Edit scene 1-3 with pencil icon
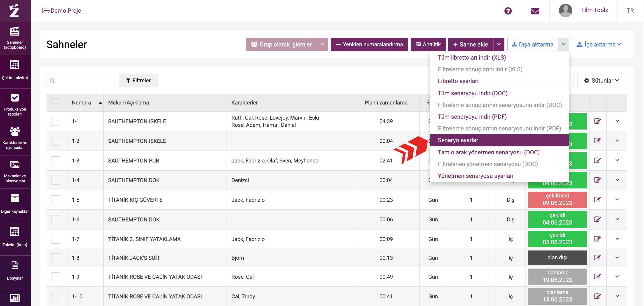644x306 pixels. pyautogui.click(x=597, y=160)
